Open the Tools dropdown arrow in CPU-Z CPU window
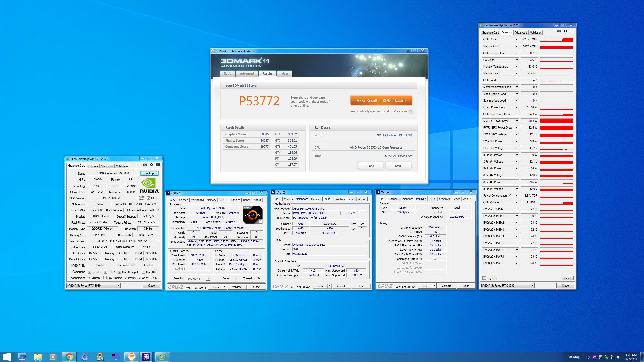644x362 pixels. click(225, 287)
